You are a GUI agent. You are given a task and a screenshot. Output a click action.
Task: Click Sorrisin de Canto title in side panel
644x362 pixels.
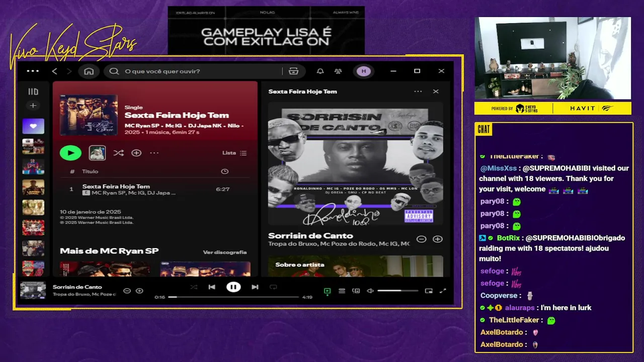tap(310, 236)
